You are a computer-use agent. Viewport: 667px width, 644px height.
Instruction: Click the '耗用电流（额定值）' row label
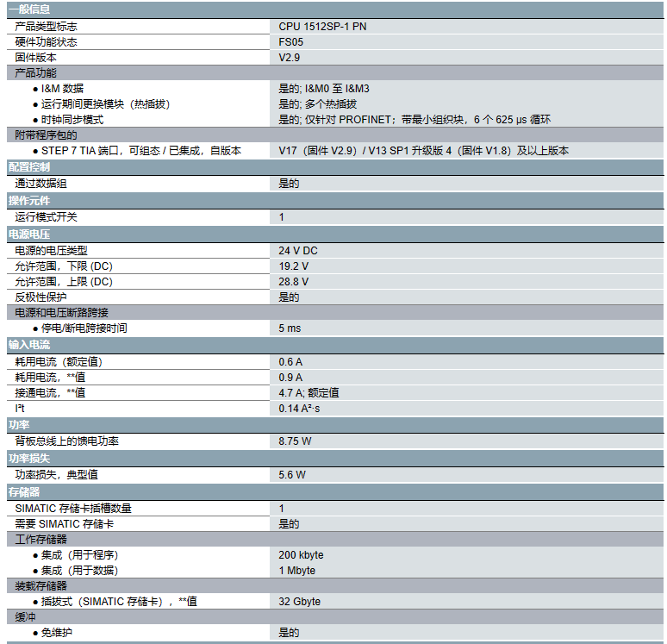[59, 362]
